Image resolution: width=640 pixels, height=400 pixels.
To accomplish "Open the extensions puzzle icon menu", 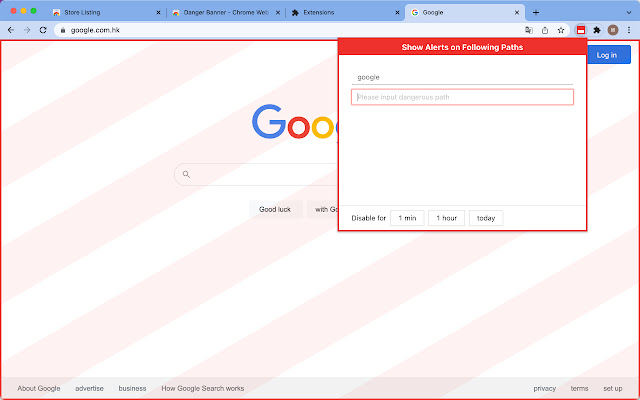I will coord(597,30).
